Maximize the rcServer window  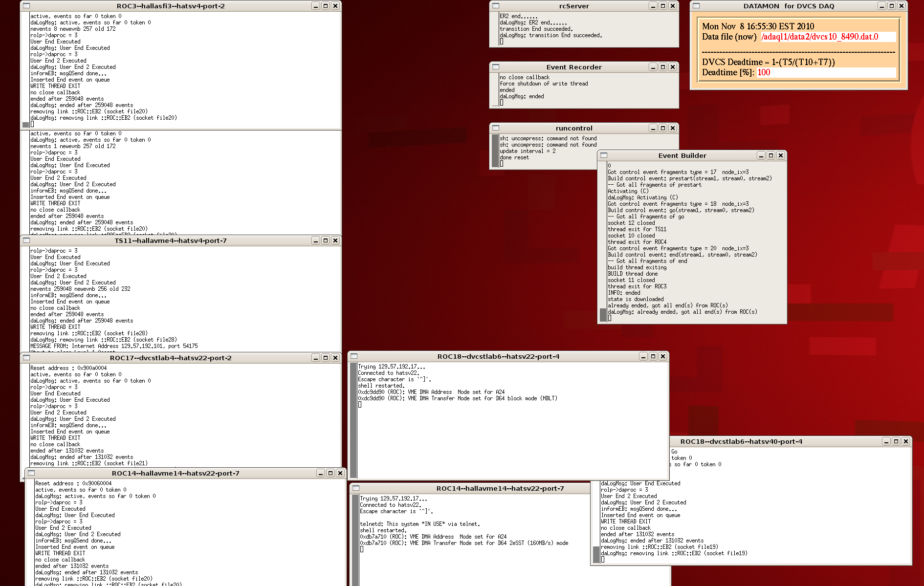(x=663, y=6)
